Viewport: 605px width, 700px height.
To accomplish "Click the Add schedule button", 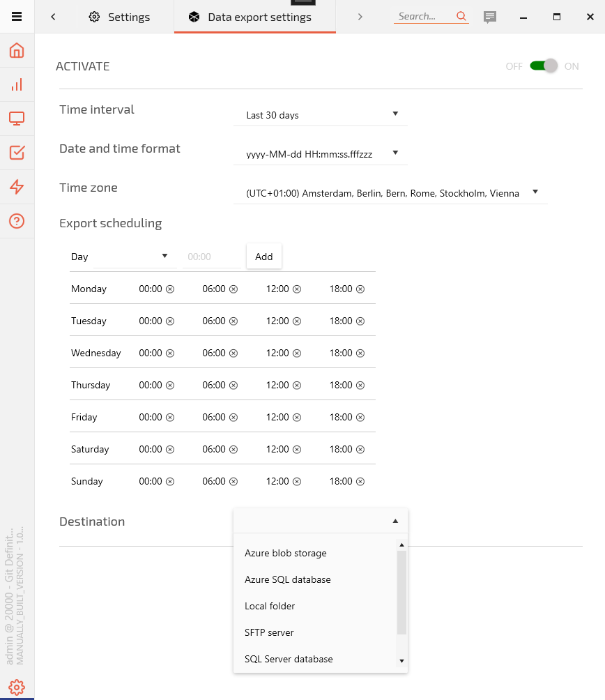I will pos(263,257).
